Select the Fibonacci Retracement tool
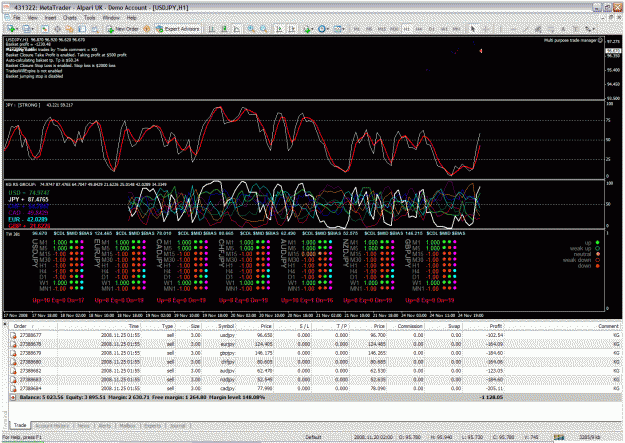 coord(550,29)
